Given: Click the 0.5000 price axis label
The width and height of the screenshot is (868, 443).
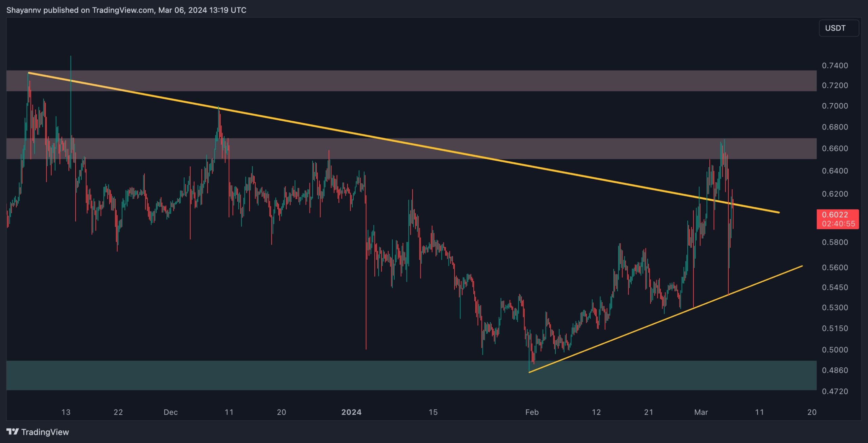Looking at the screenshot, I should (x=835, y=350).
